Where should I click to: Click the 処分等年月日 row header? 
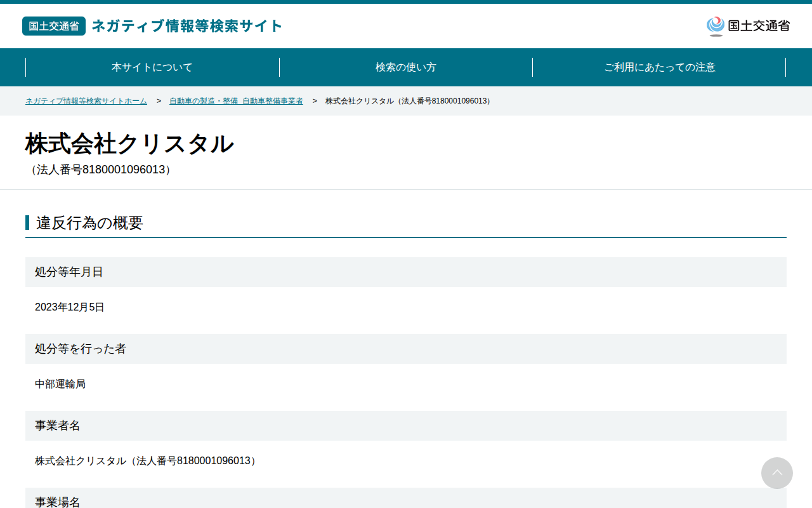[x=406, y=272]
